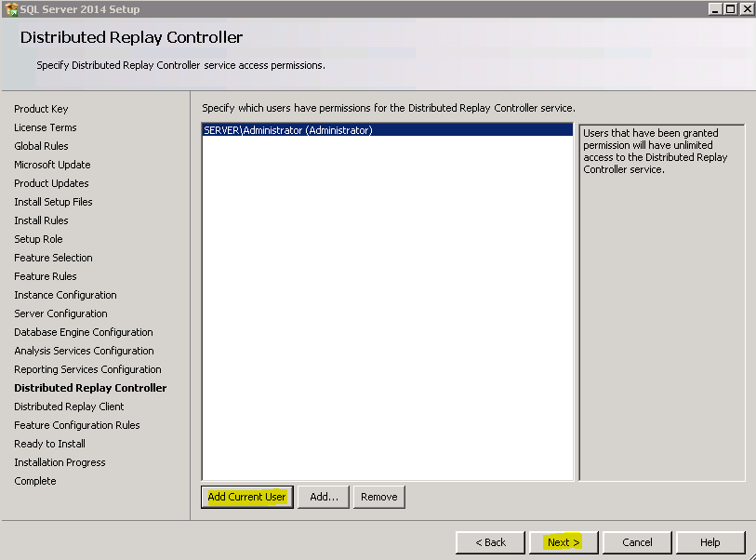This screenshot has height=560, width=756.
Task: Close the SQL Server Setup window
Action: pyautogui.click(x=748, y=8)
